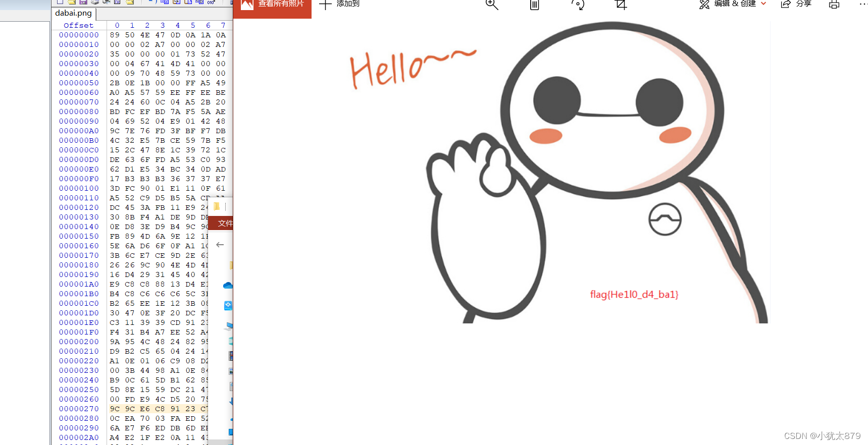Click the folder icon in Explorer title bar
This screenshot has height=445, width=868.
tap(217, 206)
